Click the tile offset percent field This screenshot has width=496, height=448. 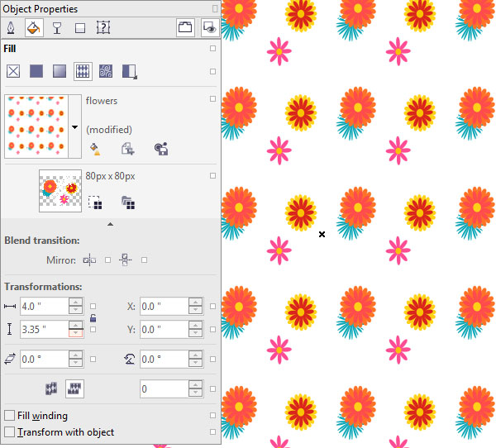[165, 388]
